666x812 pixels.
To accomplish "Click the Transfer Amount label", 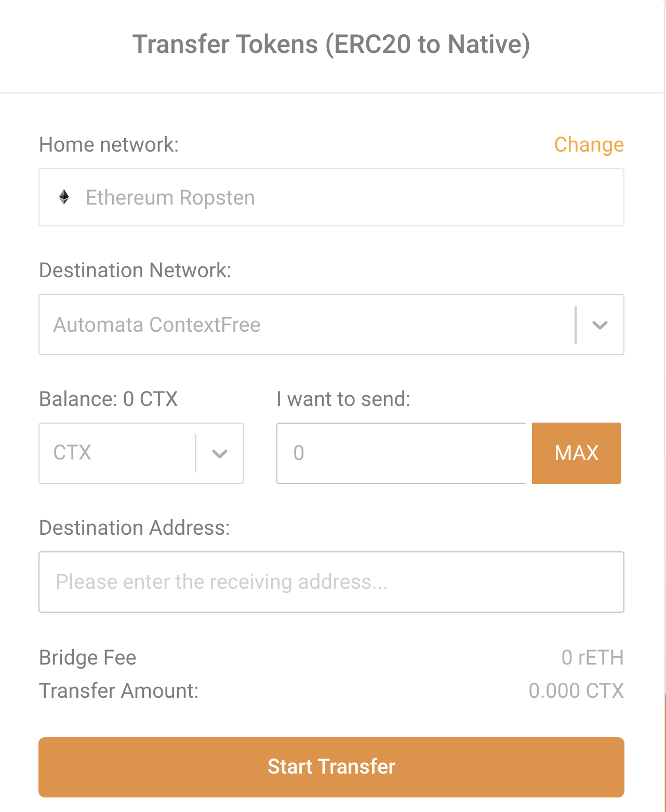I will tap(119, 691).
